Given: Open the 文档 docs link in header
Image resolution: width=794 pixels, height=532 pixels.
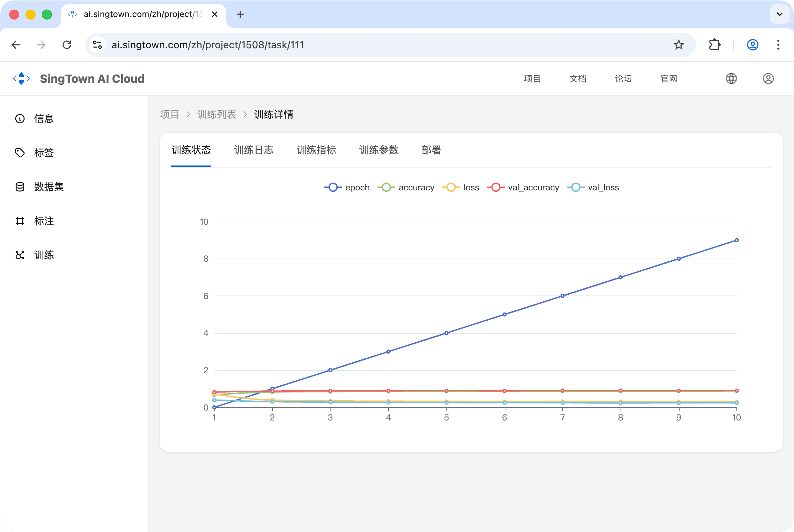Looking at the screenshot, I should click(578, 78).
